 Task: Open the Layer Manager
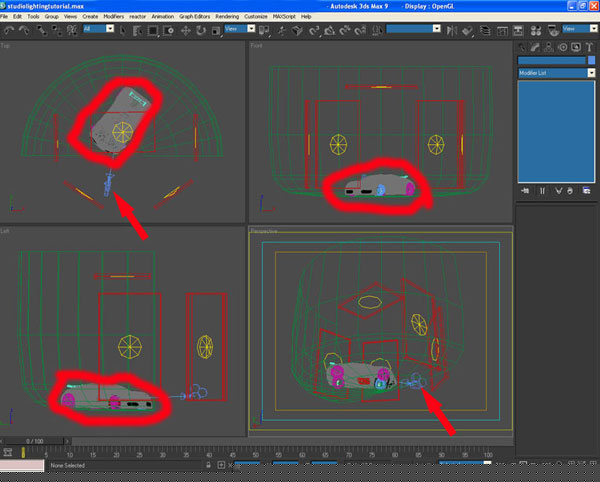(x=485, y=30)
